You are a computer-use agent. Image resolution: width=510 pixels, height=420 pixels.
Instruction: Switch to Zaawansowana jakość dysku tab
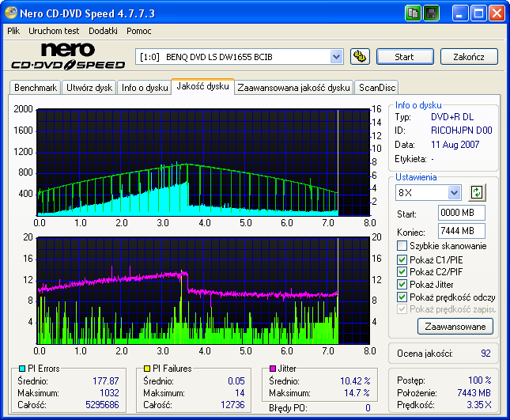(x=293, y=88)
